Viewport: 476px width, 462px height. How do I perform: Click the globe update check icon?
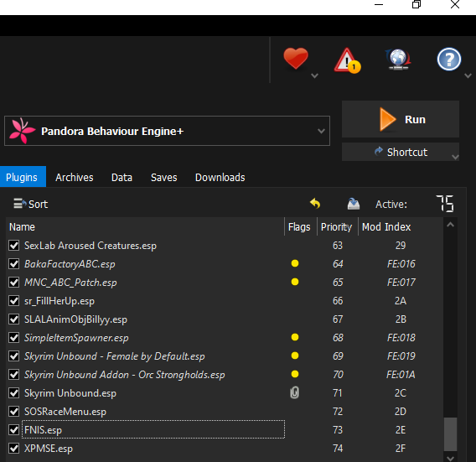click(398, 60)
